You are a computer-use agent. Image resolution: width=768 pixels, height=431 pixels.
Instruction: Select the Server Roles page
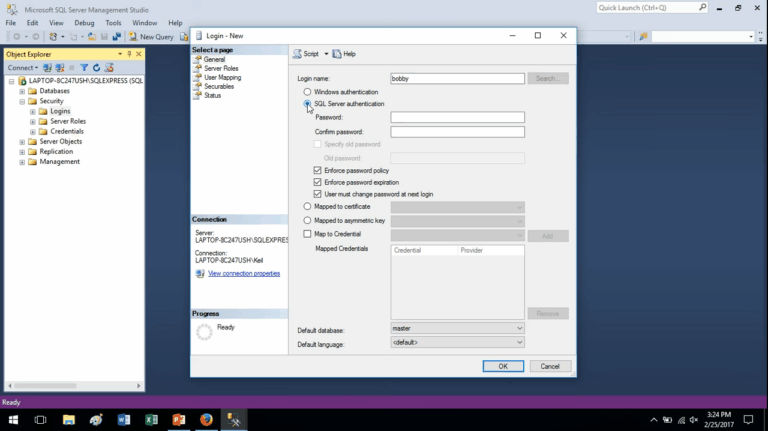click(221, 69)
